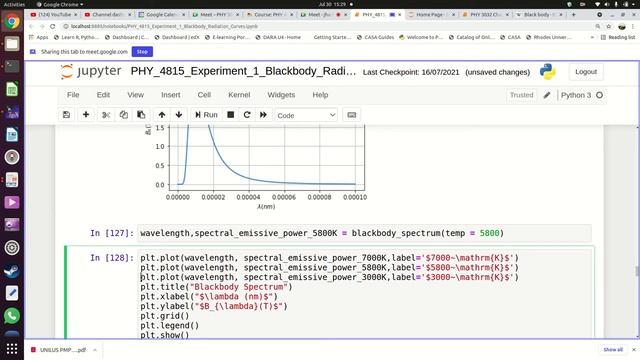Restart the kernel circular arrow icon
The width and height of the screenshot is (640, 360).
247,115
